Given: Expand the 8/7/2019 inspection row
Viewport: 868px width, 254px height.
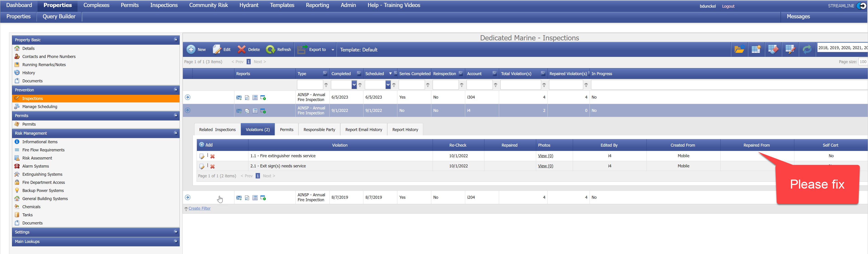Looking at the screenshot, I should (188, 197).
